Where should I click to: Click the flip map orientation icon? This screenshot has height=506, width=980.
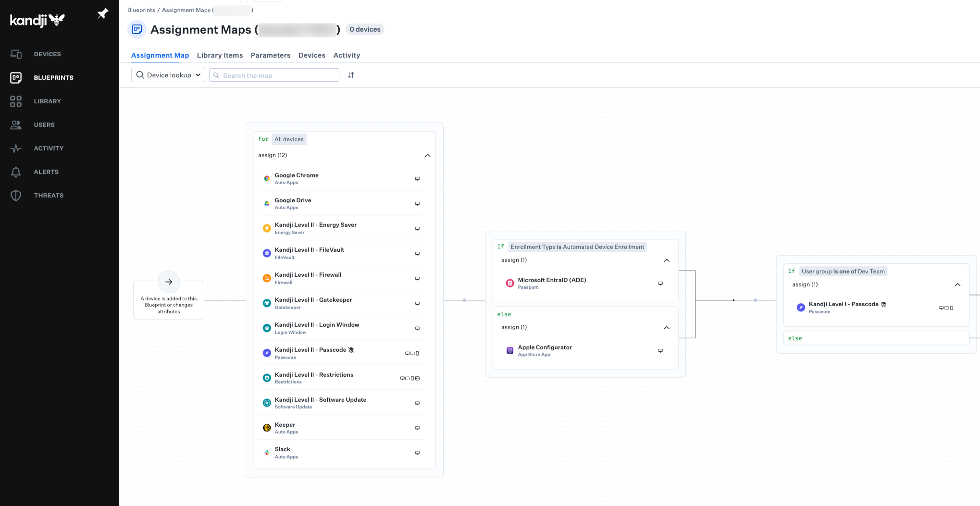click(351, 75)
